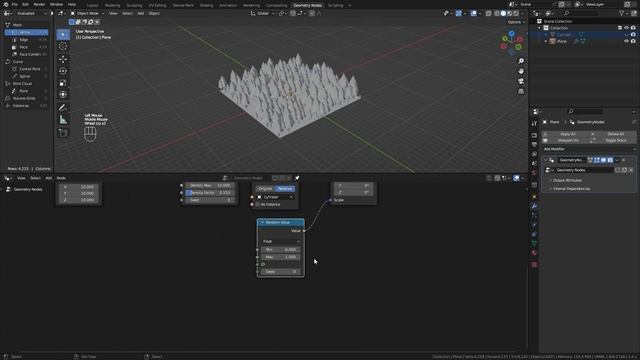
Task: Open the node editor Add menu
Action: click(49, 178)
